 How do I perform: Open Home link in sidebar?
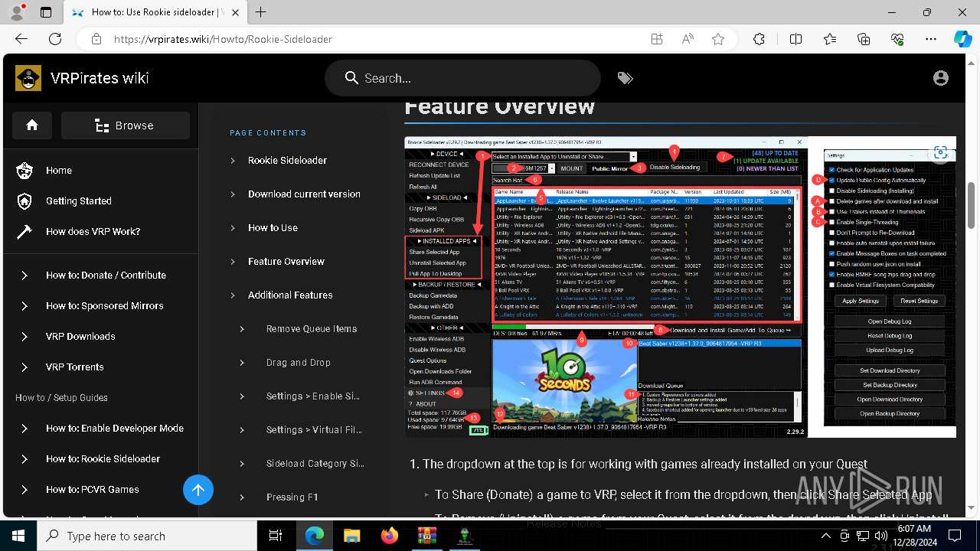pyautogui.click(x=59, y=170)
